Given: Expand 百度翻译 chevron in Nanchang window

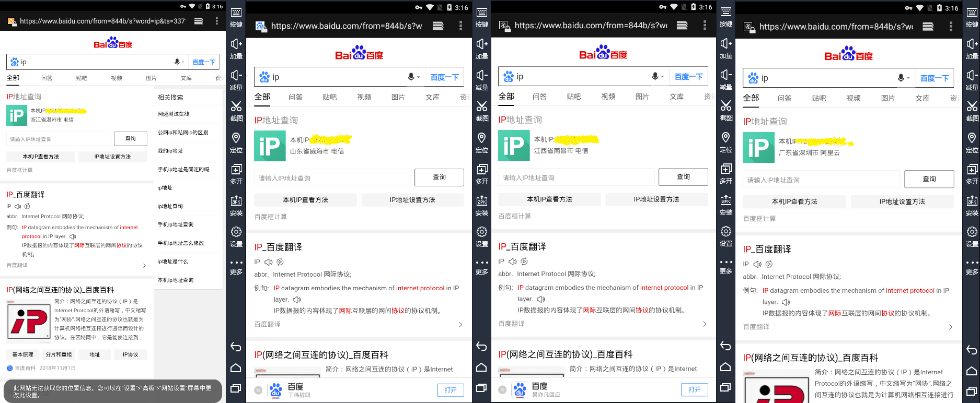Looking at the screenshot, I should [x=705, y=324].
